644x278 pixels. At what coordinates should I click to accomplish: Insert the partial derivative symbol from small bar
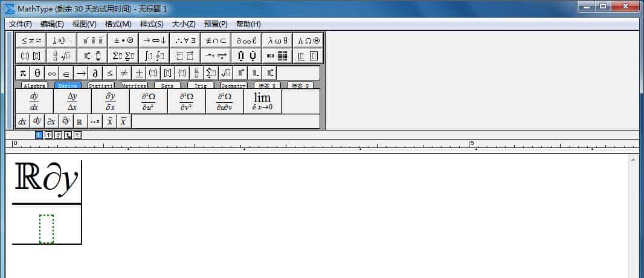(x=95, y=73)
